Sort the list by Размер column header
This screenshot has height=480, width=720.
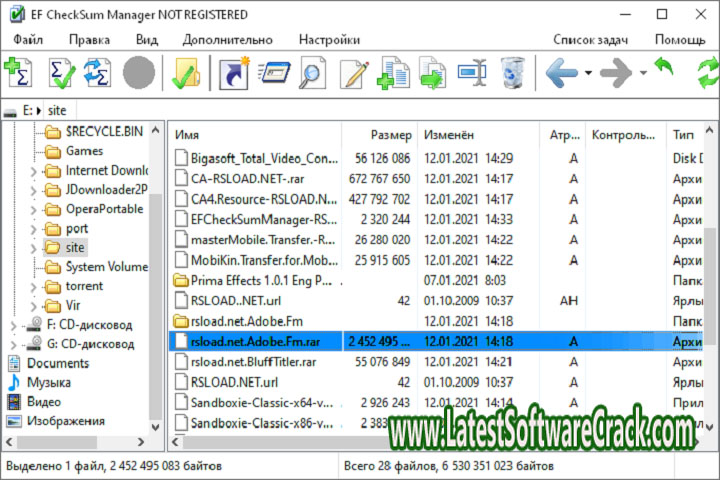(x=380, y=135)
